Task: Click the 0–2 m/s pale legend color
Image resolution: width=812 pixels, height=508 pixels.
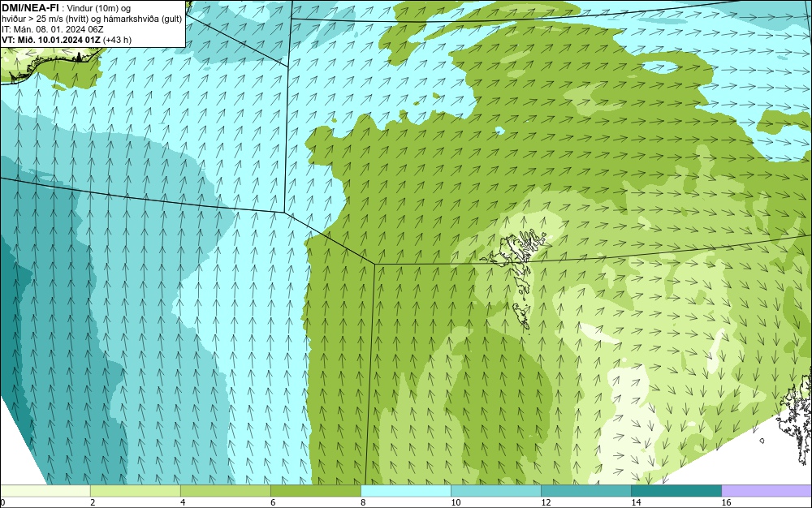Action: coord(45,490)
